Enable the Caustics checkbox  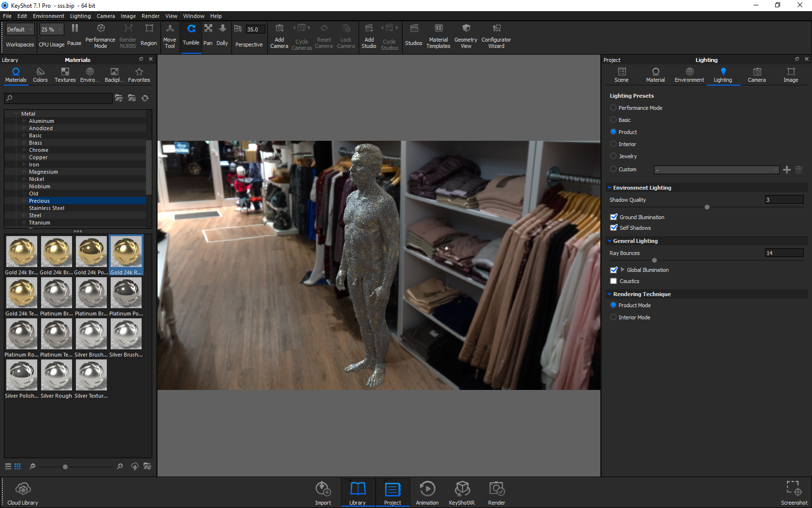pos(614,281)
